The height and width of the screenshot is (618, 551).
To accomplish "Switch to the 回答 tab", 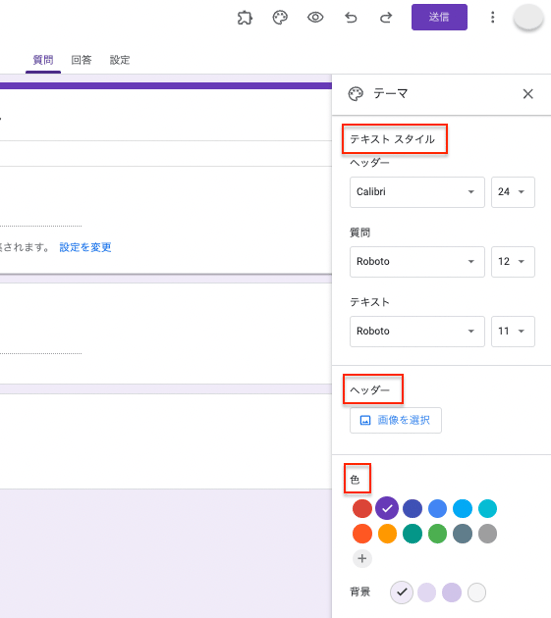I will point(81,60).
